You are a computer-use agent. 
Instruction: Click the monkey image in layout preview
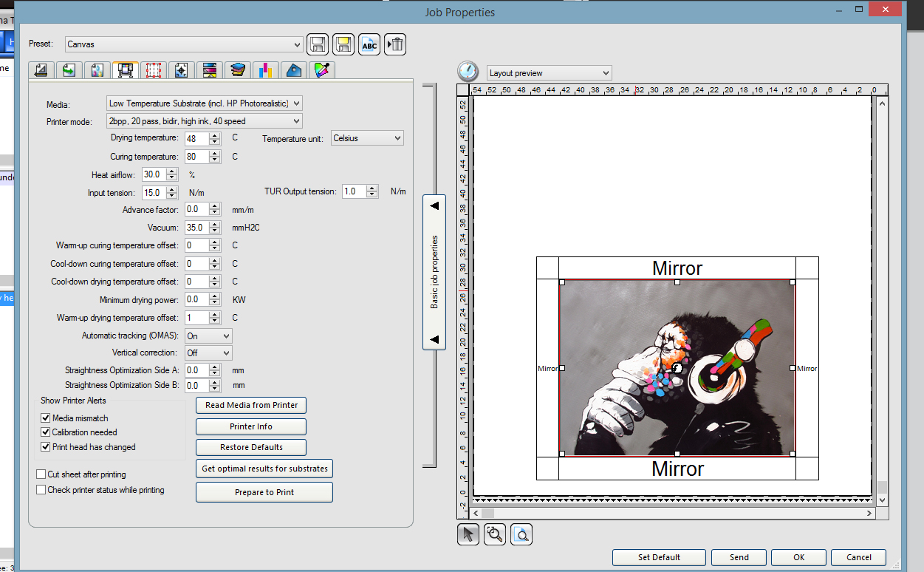tap(677, 367)
